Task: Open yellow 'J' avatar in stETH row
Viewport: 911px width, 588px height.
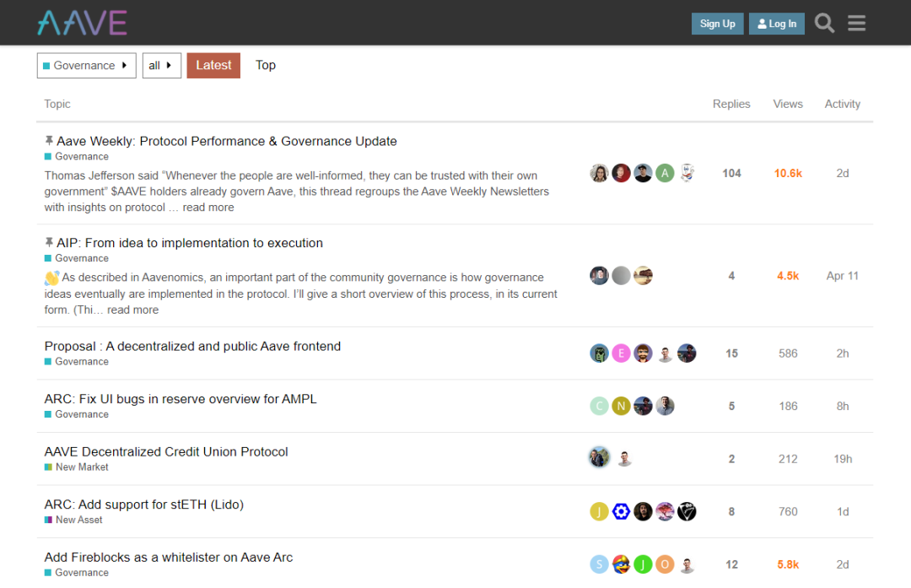Action: (599, 512)
